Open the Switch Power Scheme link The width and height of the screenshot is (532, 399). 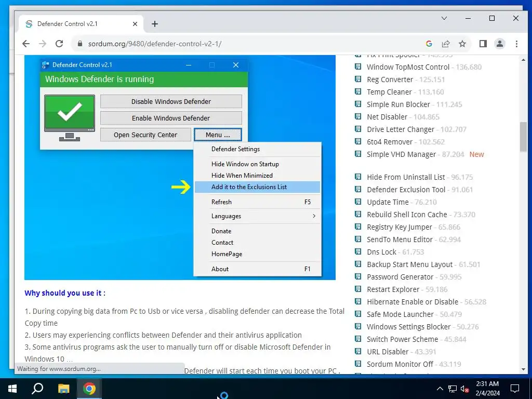403,339
